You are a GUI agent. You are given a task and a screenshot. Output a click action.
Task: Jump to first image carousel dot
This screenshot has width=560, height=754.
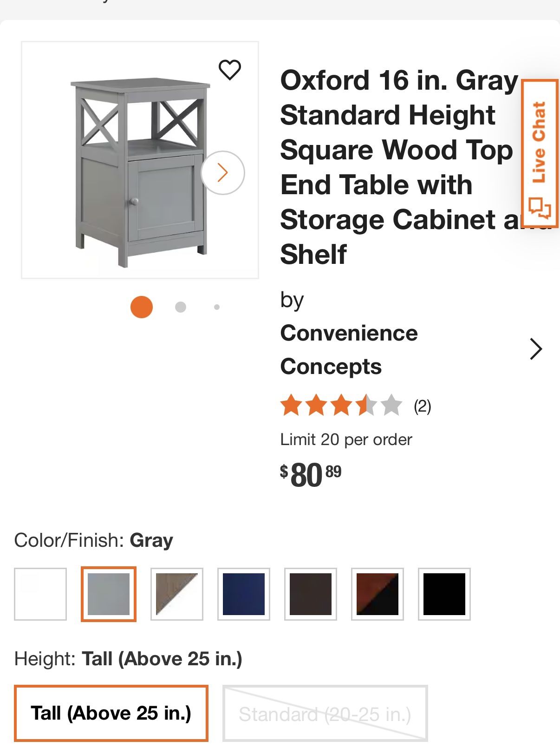pyautogui.click(x=142, y=307)
